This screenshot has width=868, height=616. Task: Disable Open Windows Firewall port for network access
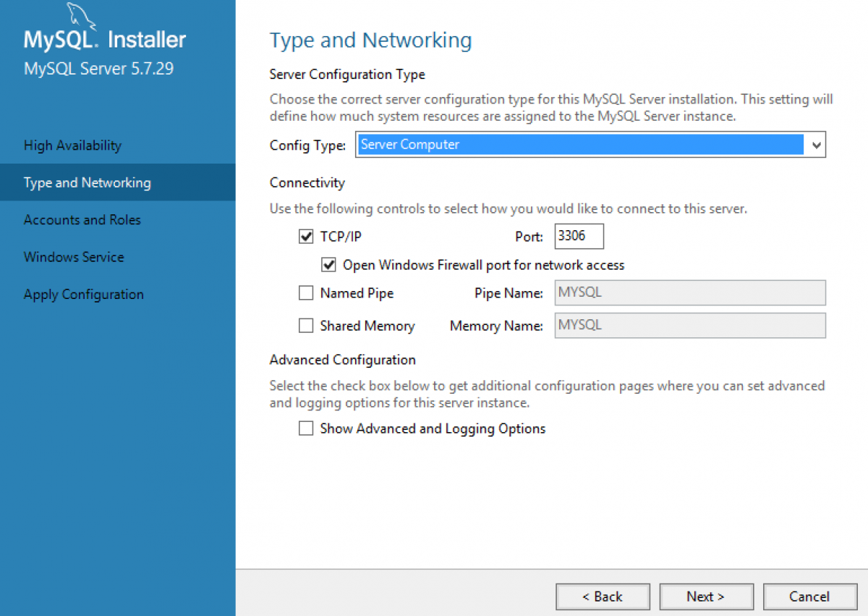click(x=328, y=264)
